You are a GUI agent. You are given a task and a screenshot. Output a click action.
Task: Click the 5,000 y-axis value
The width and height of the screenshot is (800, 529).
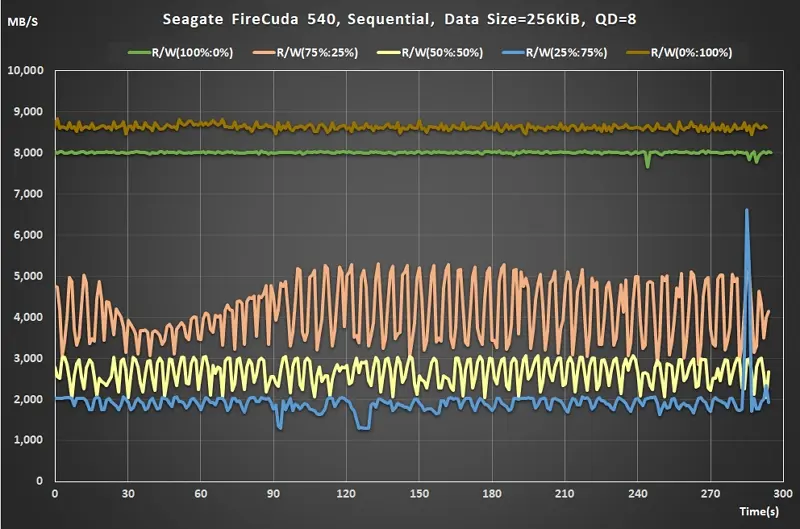point(29,276)
